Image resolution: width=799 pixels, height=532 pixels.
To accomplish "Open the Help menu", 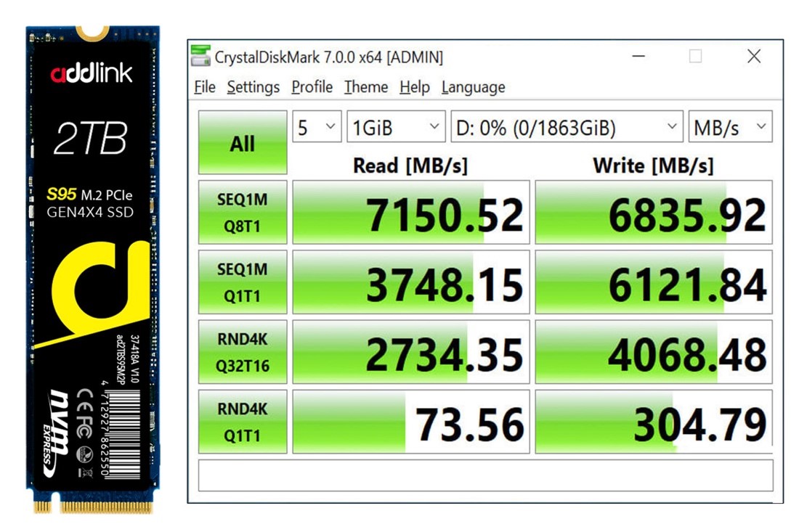I will 414,87.
